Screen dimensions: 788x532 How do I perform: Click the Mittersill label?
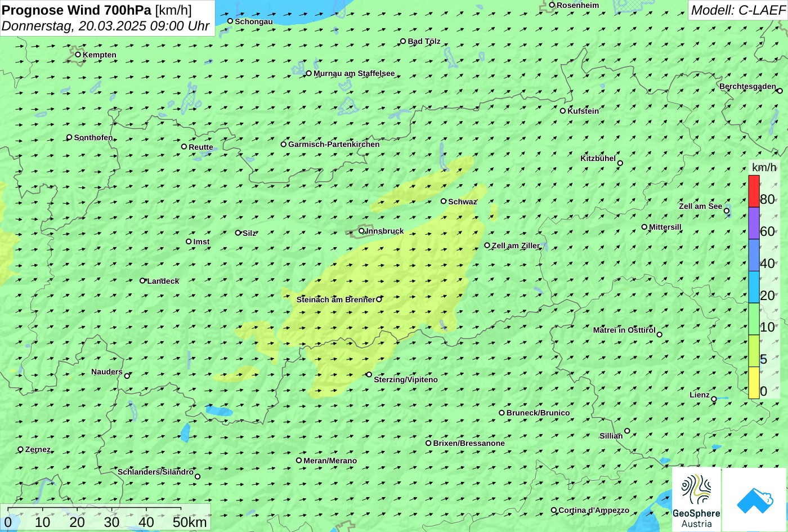tap(665, 227)
